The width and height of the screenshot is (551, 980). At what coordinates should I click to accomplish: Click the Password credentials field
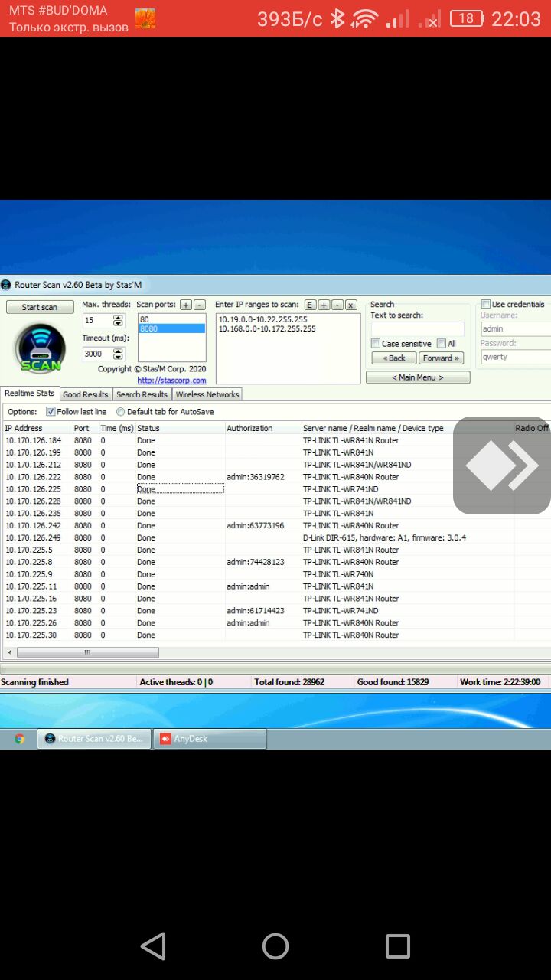[x=516, y=357]
